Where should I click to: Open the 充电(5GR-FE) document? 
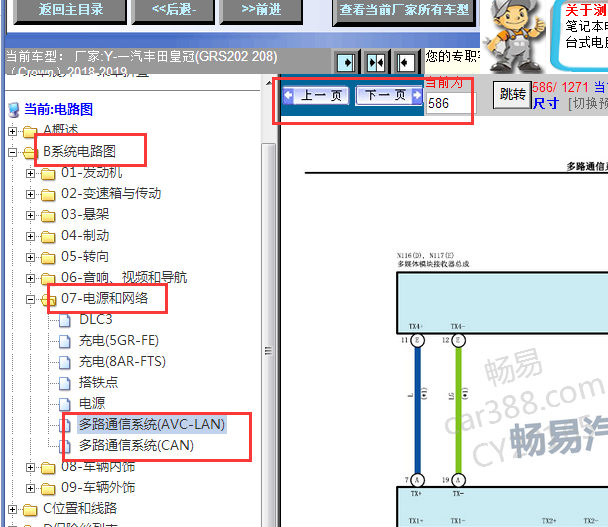click(x=119, y=340)
